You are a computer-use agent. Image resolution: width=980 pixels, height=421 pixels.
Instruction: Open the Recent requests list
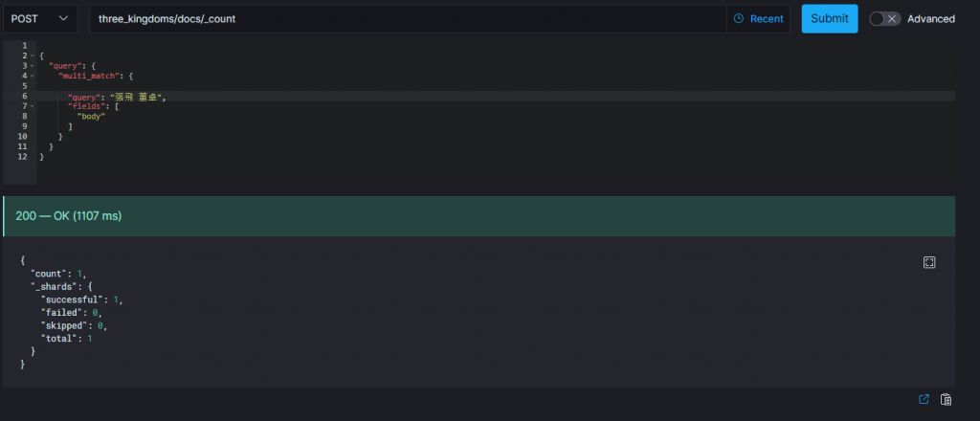click(758, 19)
